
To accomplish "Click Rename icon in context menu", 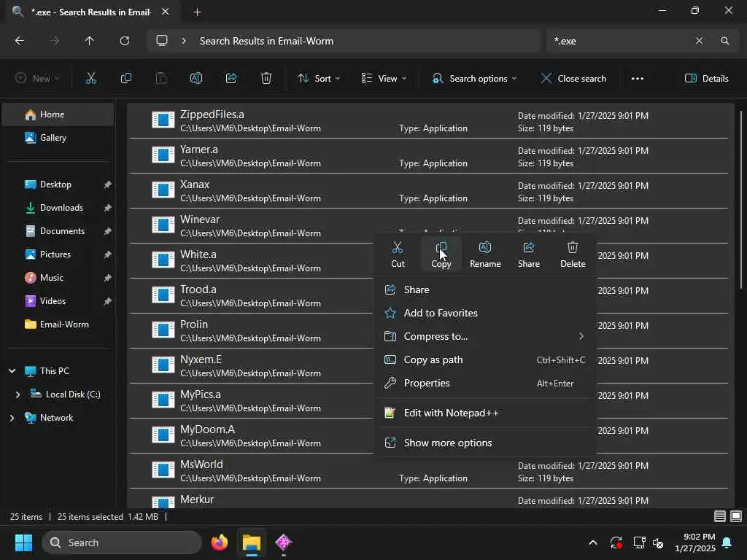I will click(x=485, y=254).
